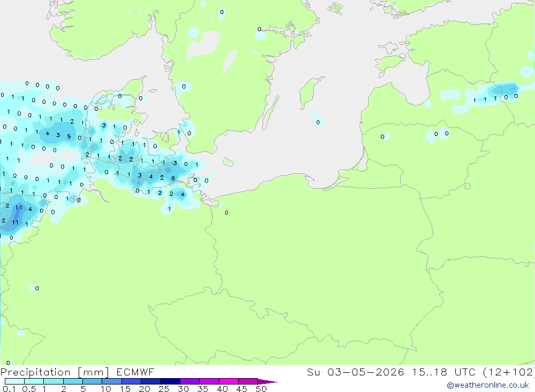Screen dimensions: 535x392
Task: Click the '15' legend scale label
Action: click(x=125, y=389)
